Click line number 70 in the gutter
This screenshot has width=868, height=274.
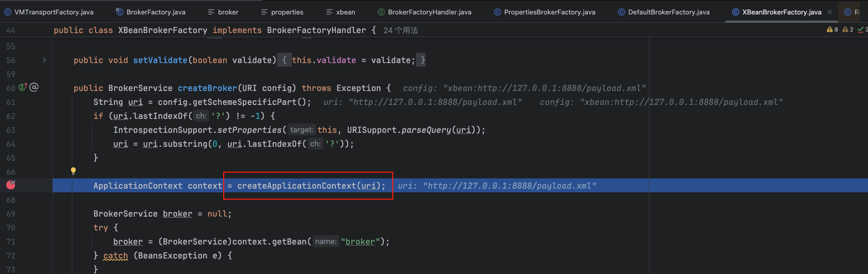pyautogui.click(x=11, y=228)
